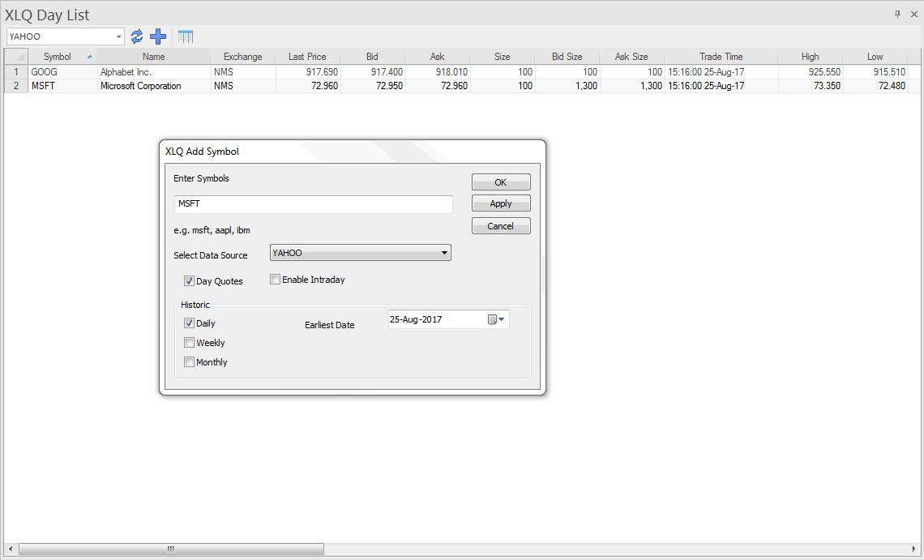Sort by the Symbol column header
Screen dimensions: 924x560
[x=57, y=56]
